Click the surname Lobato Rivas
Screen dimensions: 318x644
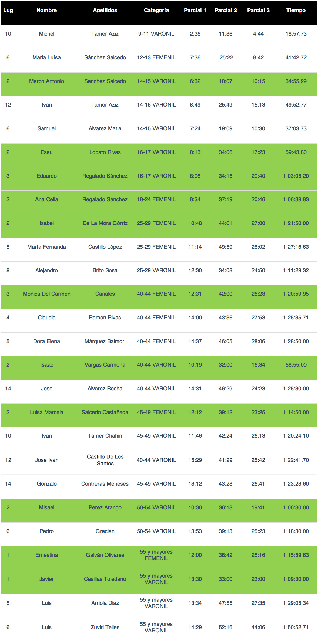(x=105, y=152)
